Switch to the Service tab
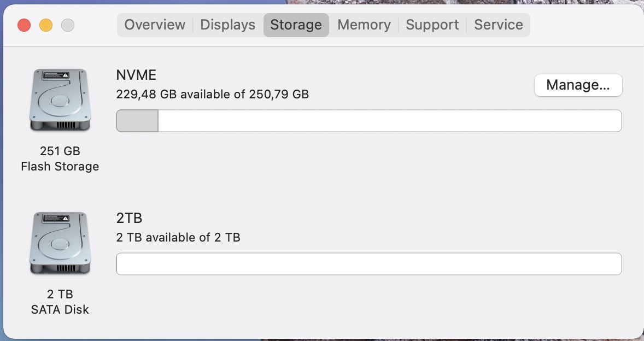644x341 pixels. (498, 25)
